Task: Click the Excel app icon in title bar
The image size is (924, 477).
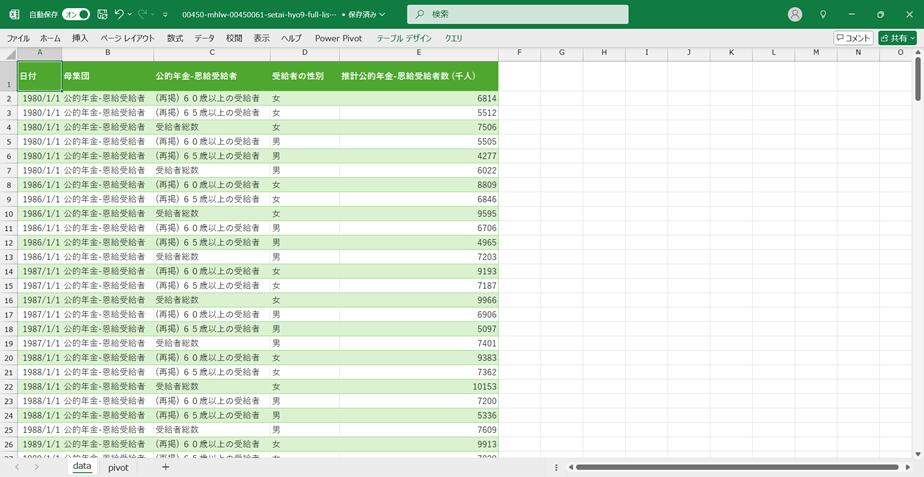Action: [x=14, y=15]
